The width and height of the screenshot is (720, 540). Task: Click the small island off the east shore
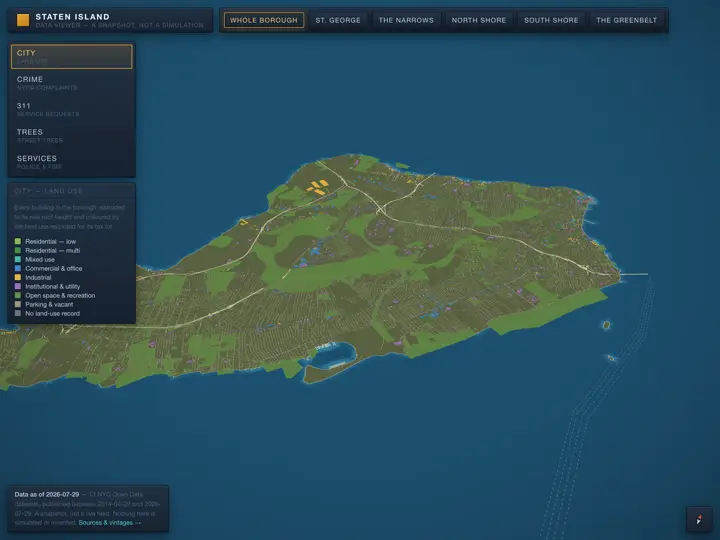(x=606, y=325)
